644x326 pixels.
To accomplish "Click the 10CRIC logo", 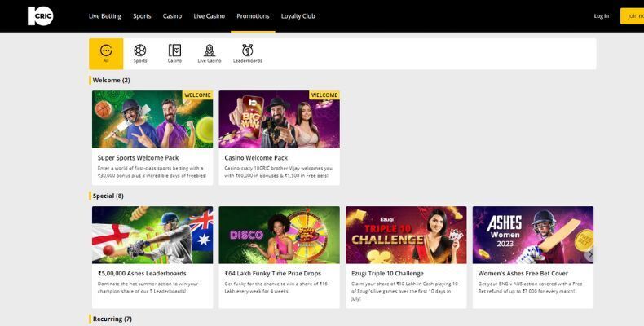I will pyautogui.click(x=40, y=16).
